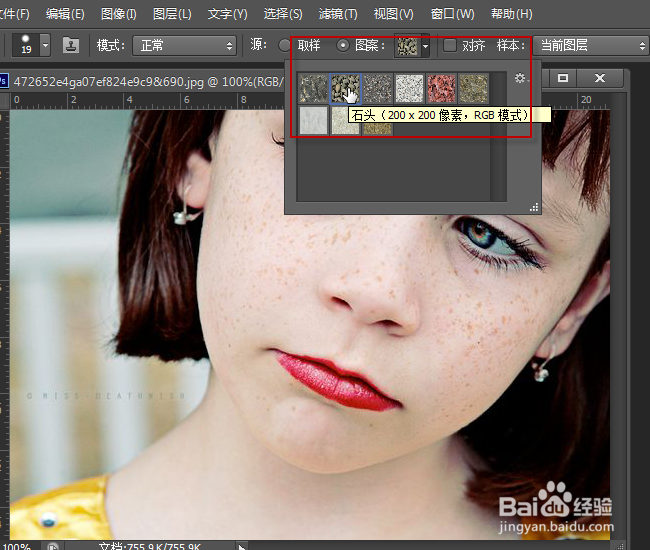
Task: Open the 图层(L) menu
Action: 172,14
